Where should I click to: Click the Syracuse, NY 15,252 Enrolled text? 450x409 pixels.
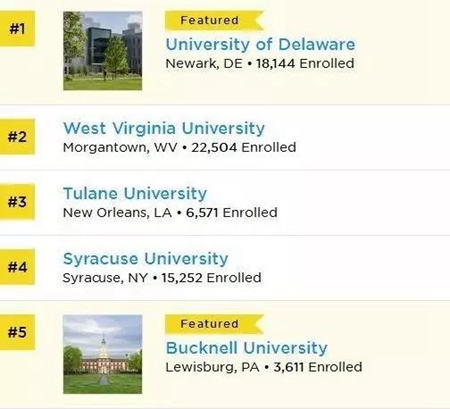pyautogui.click(x=162, y=278)
